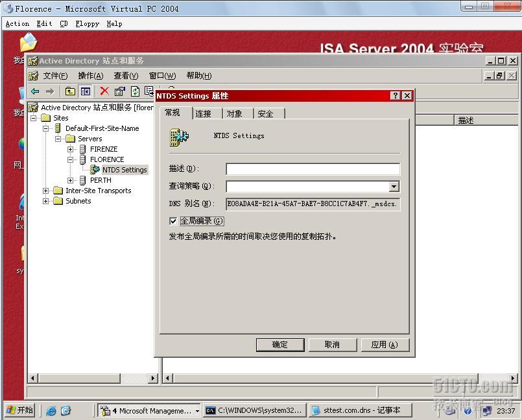Click the Forward arrow in MMC toolbar
Viewport: 522px width, 420px height.
[x=50, y=91]
